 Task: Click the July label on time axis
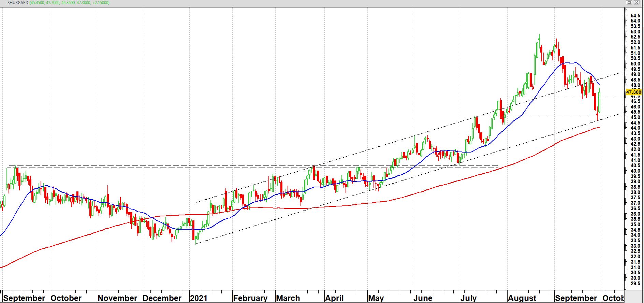click(x=468, y=298)
